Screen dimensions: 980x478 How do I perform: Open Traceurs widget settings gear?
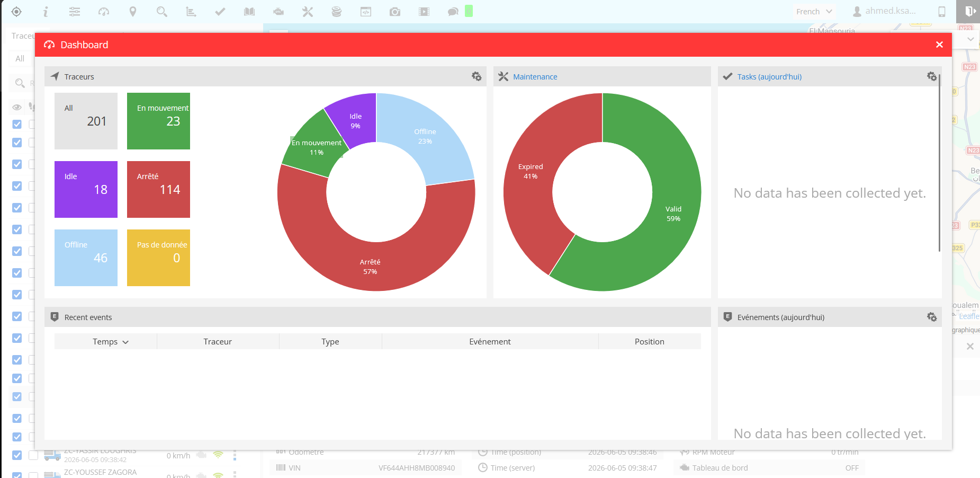[x=476, y=76]
